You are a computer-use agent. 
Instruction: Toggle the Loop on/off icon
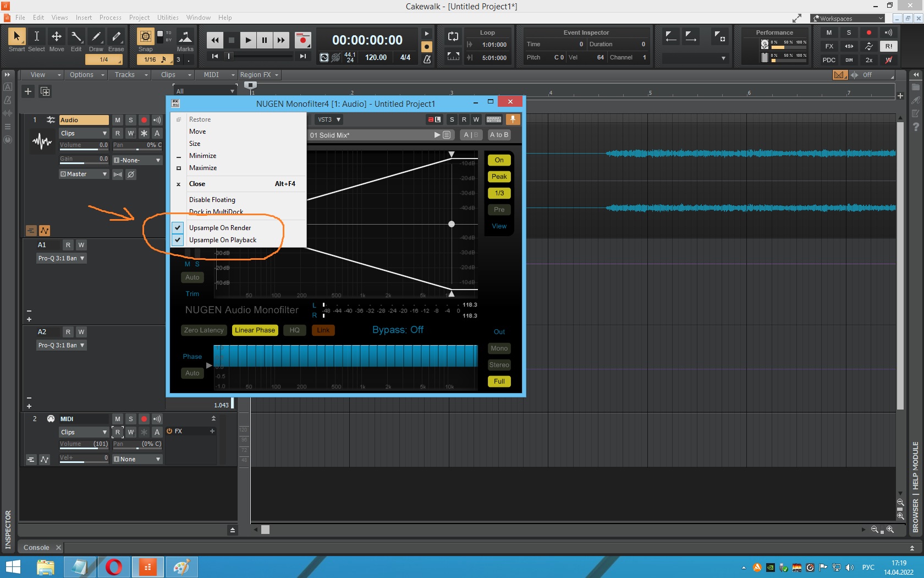click(453, 37)
